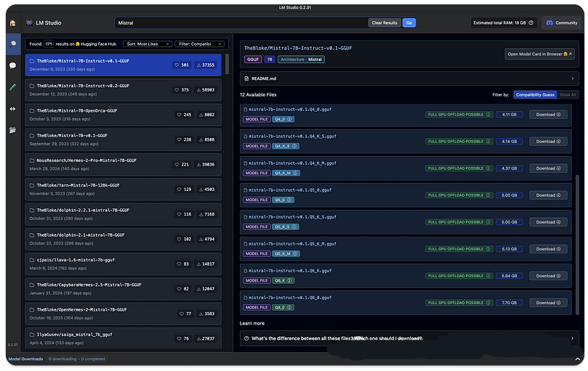
Task: Open the Search magnifier sidebar icon
Action: [x=13, y=44]
